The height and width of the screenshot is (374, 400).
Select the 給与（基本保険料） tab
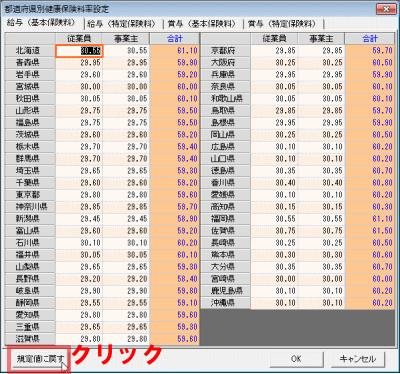coord(41,23)
